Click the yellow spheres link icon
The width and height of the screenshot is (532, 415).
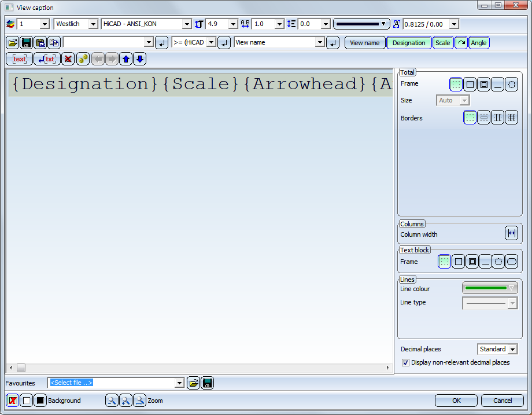[x=83, y=59]
